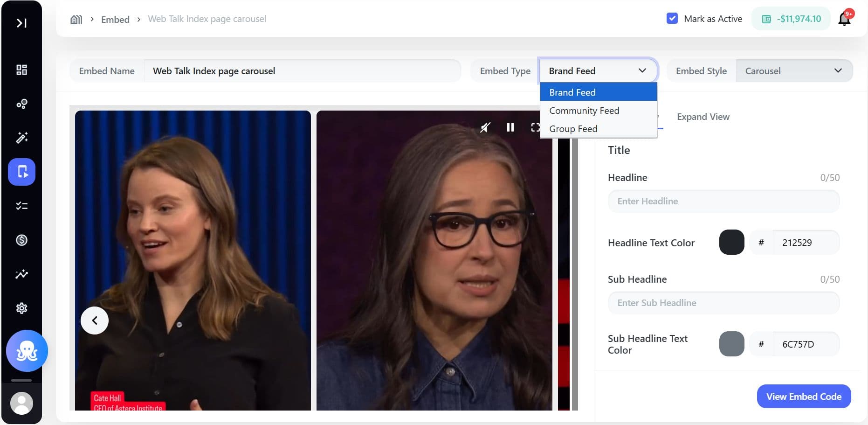Select Community Feed from dropdown list
Viewport: 868px width, 425px height.
(x=584, y=111)
